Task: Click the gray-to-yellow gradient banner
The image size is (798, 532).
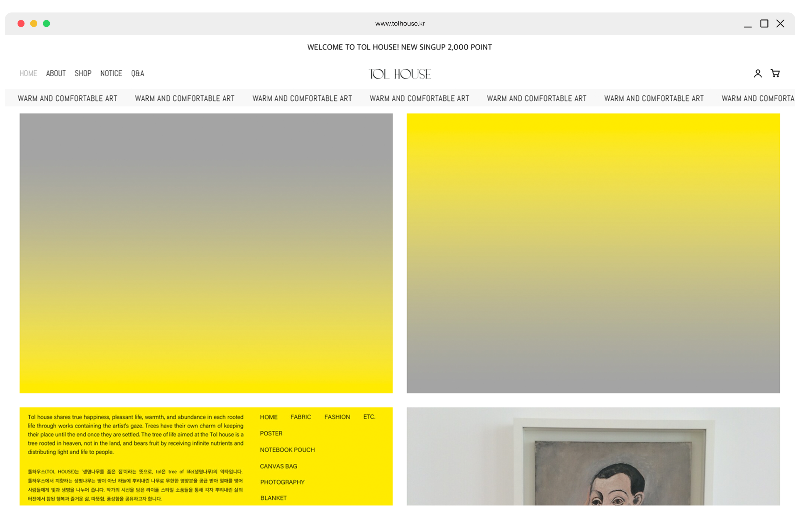Action: click(x=206, y=253)
